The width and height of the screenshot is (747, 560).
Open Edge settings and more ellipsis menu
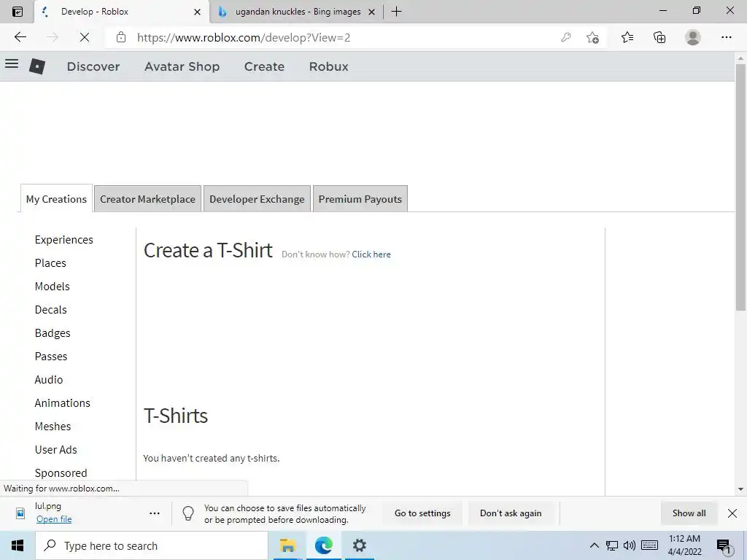point(726,37)
